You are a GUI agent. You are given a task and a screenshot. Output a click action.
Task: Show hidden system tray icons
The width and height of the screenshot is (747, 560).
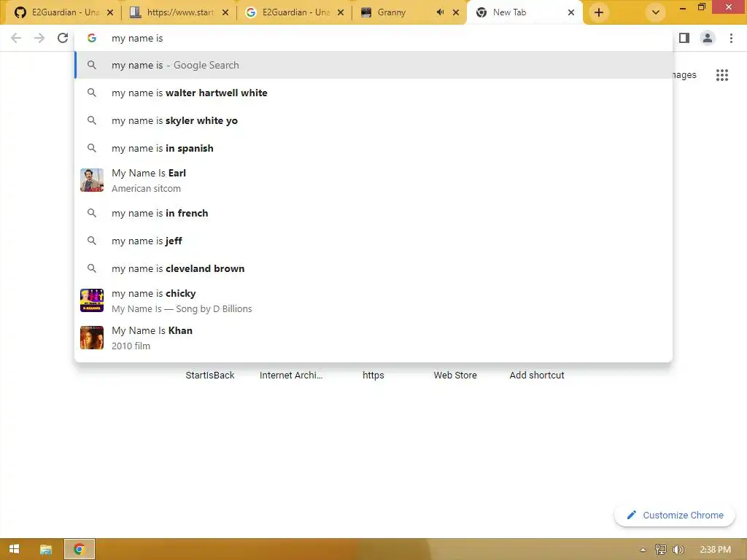click(x=643, y=550)
